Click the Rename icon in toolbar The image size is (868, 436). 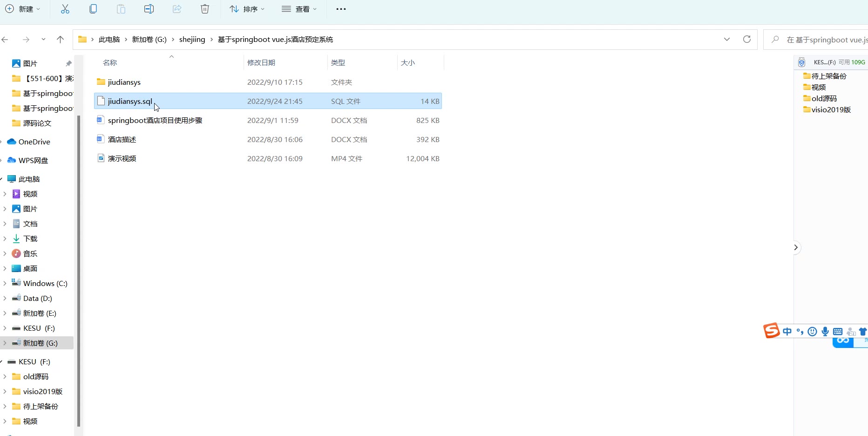tap(149, 9)
